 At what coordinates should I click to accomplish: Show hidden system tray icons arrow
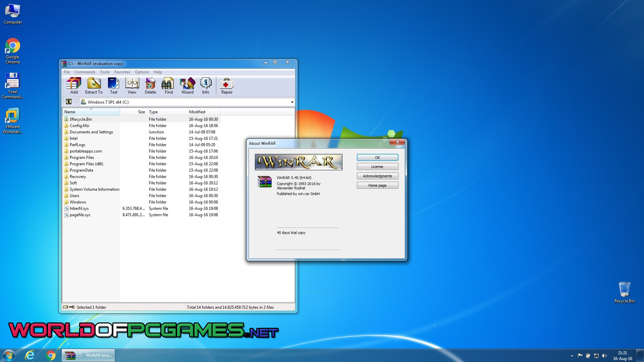(572, 356)
